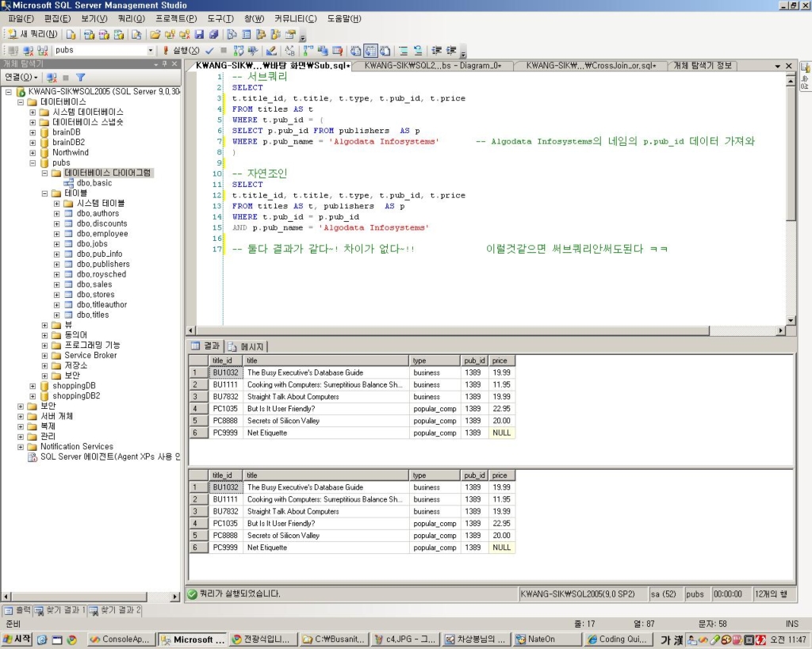Click the Save floppy disk toolbar icon
The height and width of the screenshot is (649, 812).
(199, 35)
